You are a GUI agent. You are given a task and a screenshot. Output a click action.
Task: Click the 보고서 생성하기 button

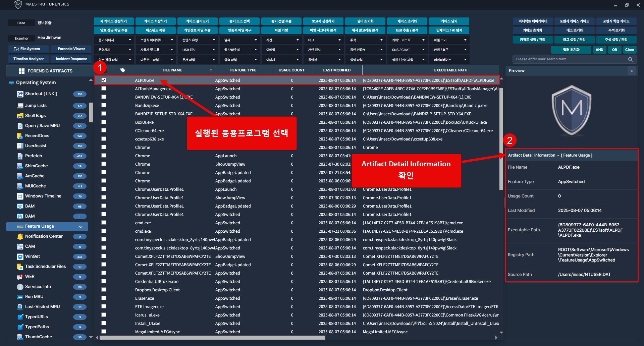point(323,21)
